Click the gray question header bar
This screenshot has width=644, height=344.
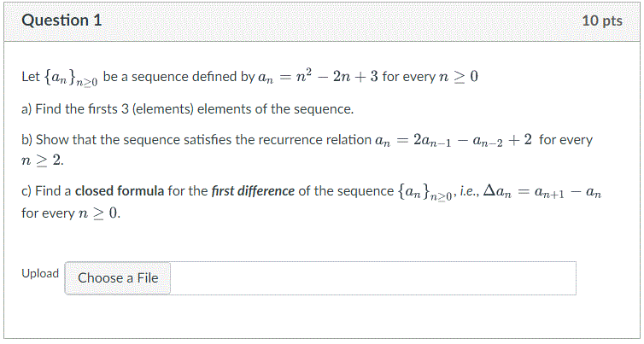(322, 21)
